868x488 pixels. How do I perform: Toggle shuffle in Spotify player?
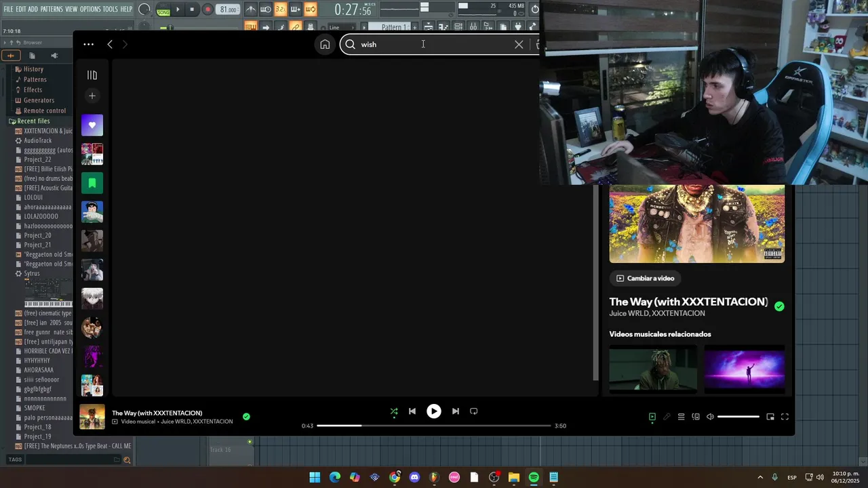point(394,411)
